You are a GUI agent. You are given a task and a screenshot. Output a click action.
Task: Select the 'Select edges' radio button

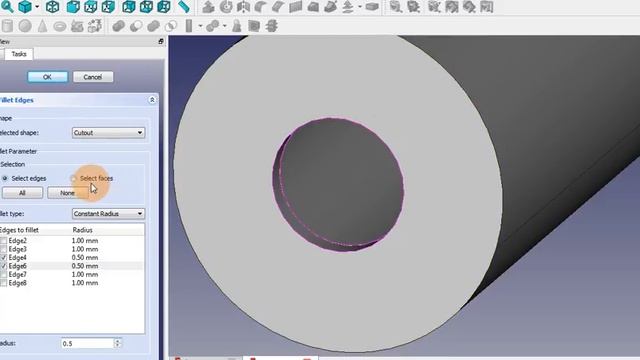point(5,178)
